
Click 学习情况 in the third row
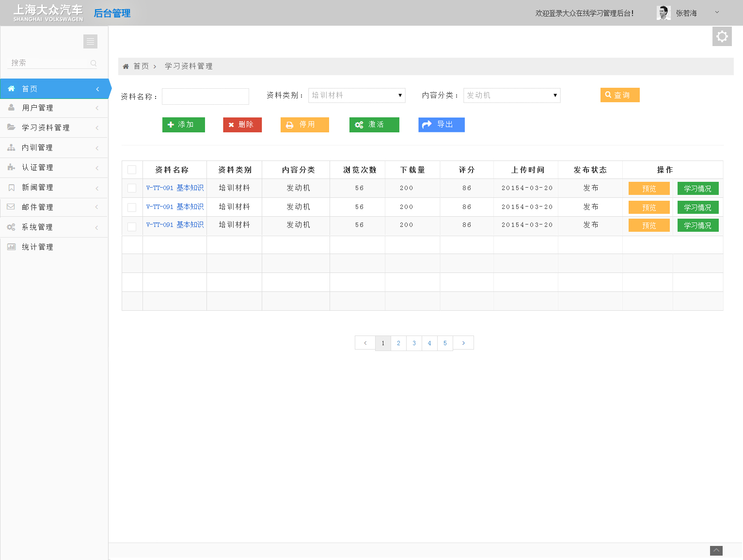[x=698, y=225]
